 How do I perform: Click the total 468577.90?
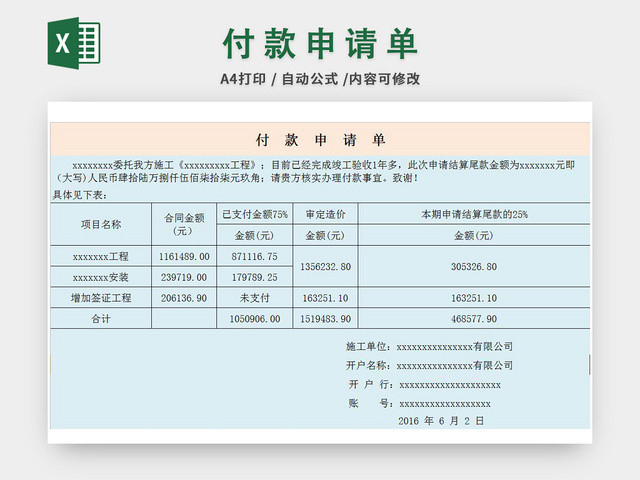point(474,319)
